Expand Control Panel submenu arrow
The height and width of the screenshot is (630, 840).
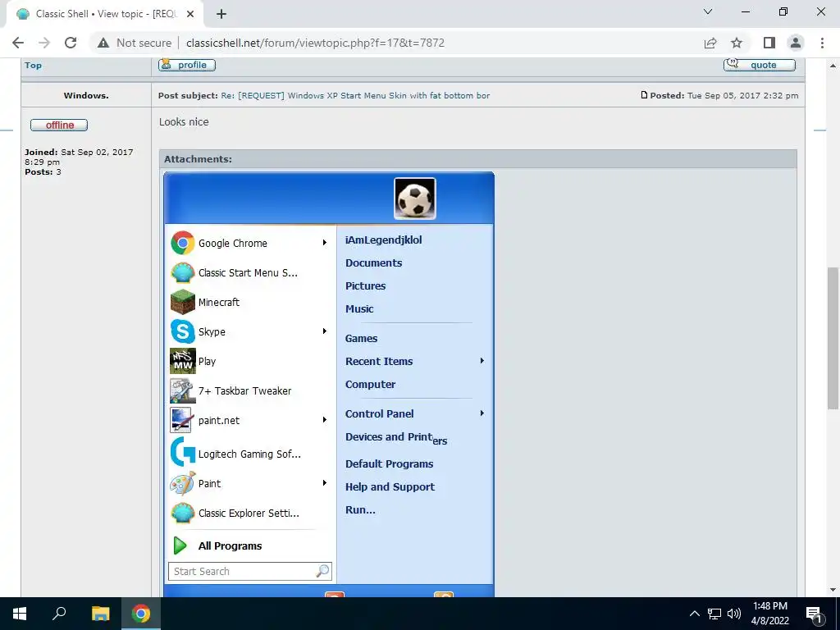[482, 413]
